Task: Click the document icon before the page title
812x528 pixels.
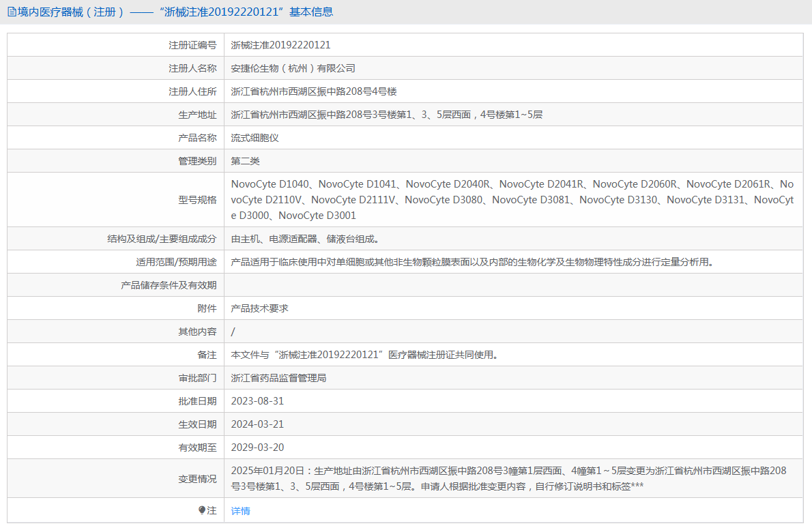Action: [12, 12]
